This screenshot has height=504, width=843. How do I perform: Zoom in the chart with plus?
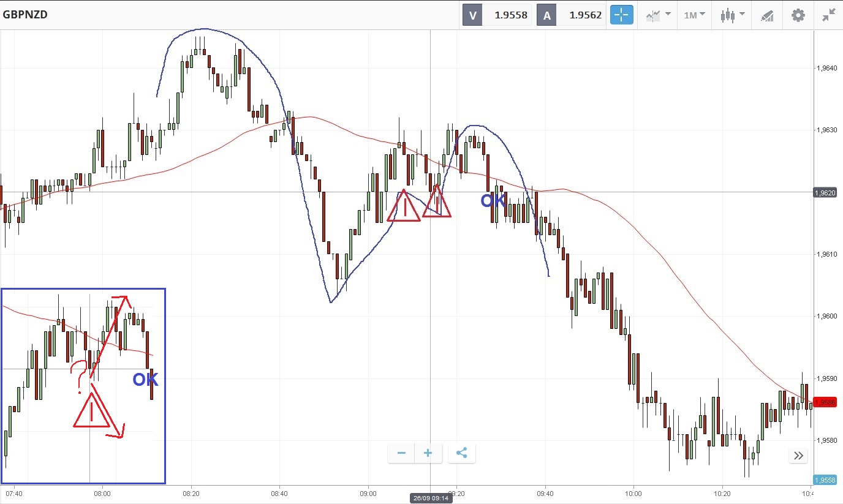click(x=428, y=453)
